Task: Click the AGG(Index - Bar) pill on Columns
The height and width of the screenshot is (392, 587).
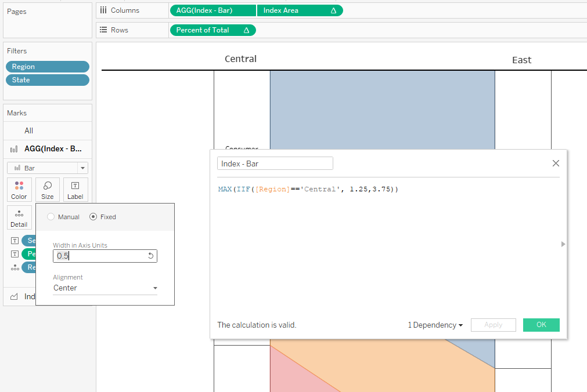Action: click(x=213, y=10)
